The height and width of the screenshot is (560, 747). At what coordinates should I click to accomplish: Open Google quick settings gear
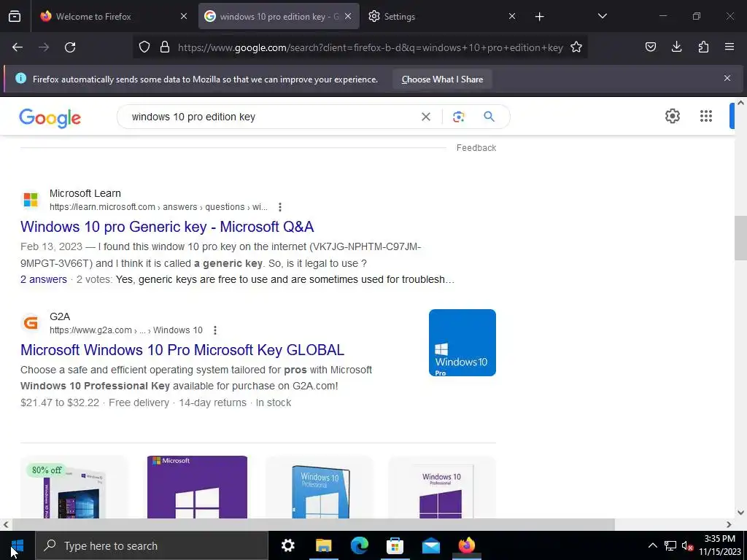click(x=672, y=116)
